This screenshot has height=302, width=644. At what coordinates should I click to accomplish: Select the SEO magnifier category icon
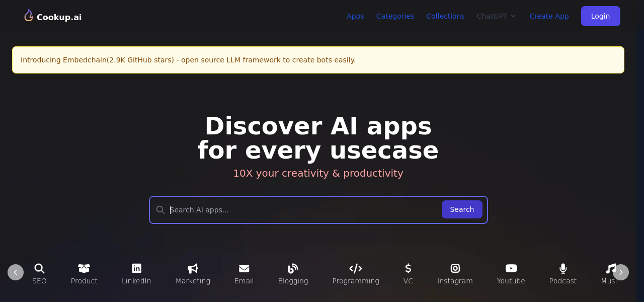pyautogui.click(x=39, y=268)
